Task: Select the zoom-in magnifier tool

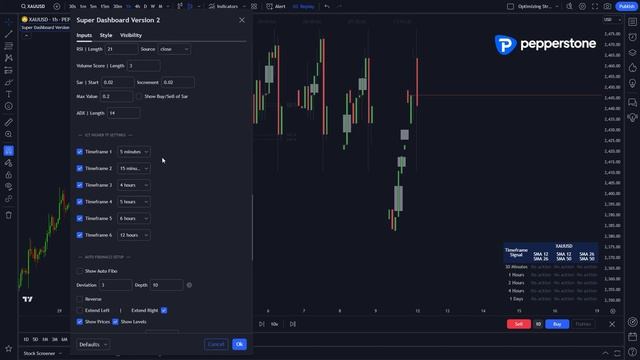Action: click(x=9, y=134)
